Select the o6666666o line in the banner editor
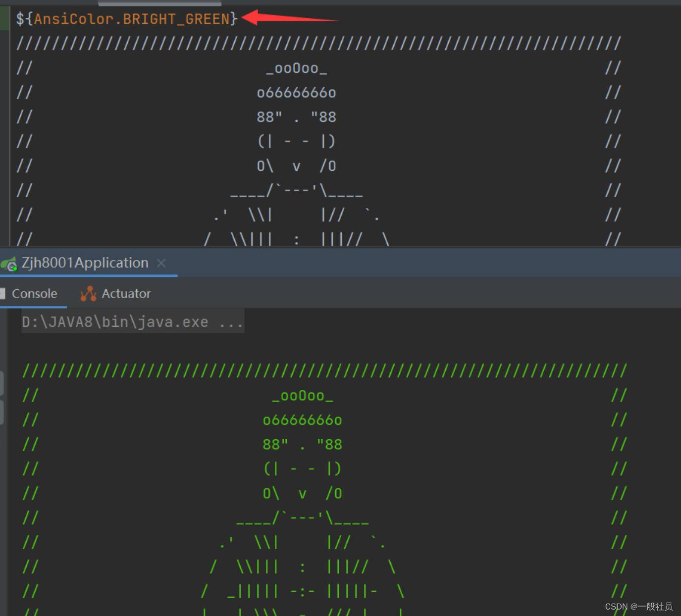Image resolution: width=681 pixels, height=616 pixels. [x=296, y=93]
